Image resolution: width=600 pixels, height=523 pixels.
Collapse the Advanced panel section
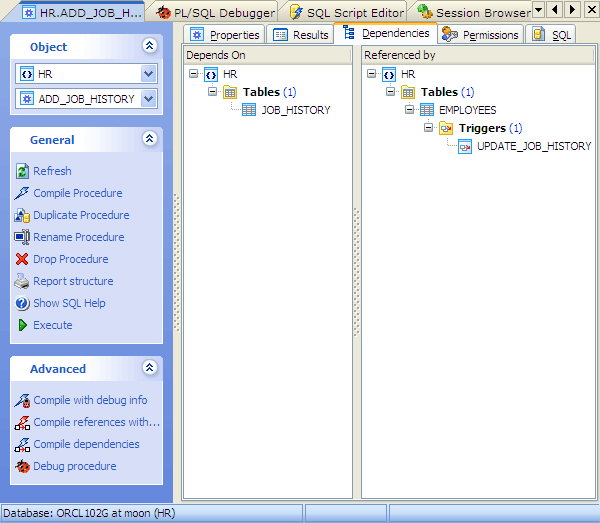point(149,368)
